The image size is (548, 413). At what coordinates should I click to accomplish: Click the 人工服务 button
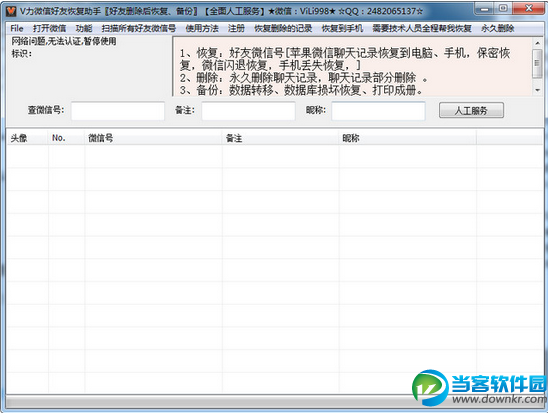coord(471,110)
